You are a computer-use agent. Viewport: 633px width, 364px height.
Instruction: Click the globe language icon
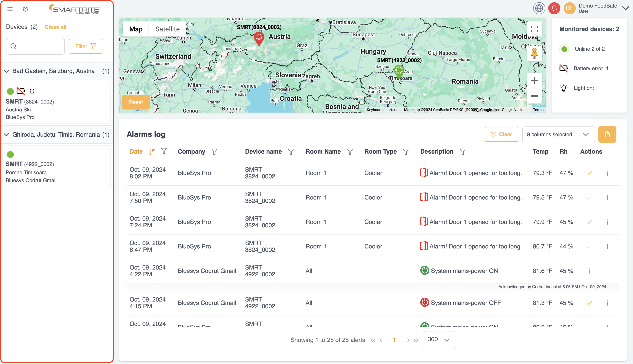point(539,8)
